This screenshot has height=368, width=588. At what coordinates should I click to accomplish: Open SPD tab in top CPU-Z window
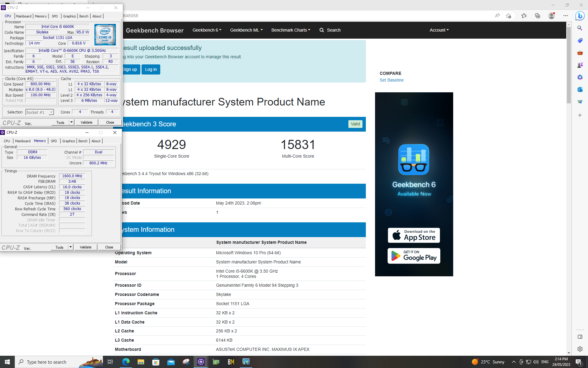[x=55, y=16]
